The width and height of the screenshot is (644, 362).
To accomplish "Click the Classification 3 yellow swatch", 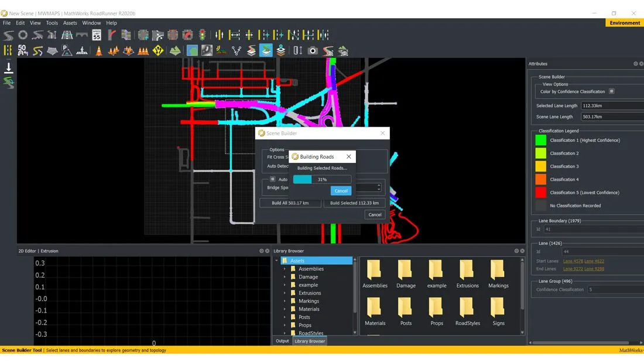I will [540, 166].
